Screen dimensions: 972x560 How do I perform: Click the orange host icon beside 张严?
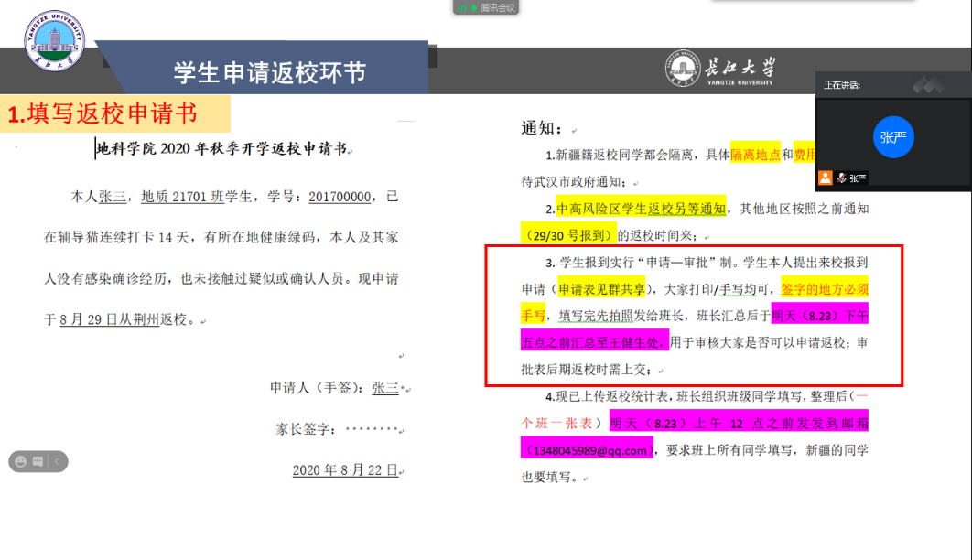tap(826, 178)
